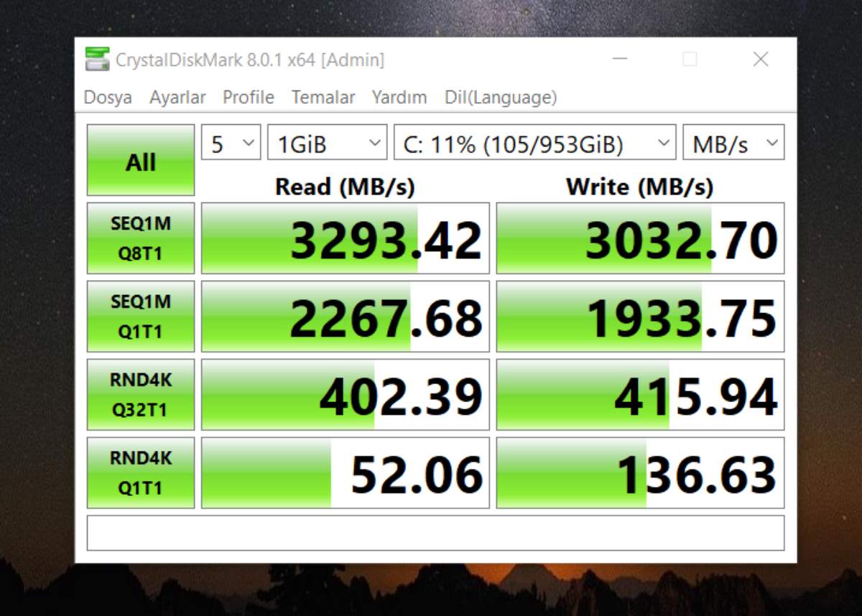The height and width of the screenshot is (616, 862).
Task: Click the SEQ1M Q8T1 read result 3293.42
Action: pos(346,238)
